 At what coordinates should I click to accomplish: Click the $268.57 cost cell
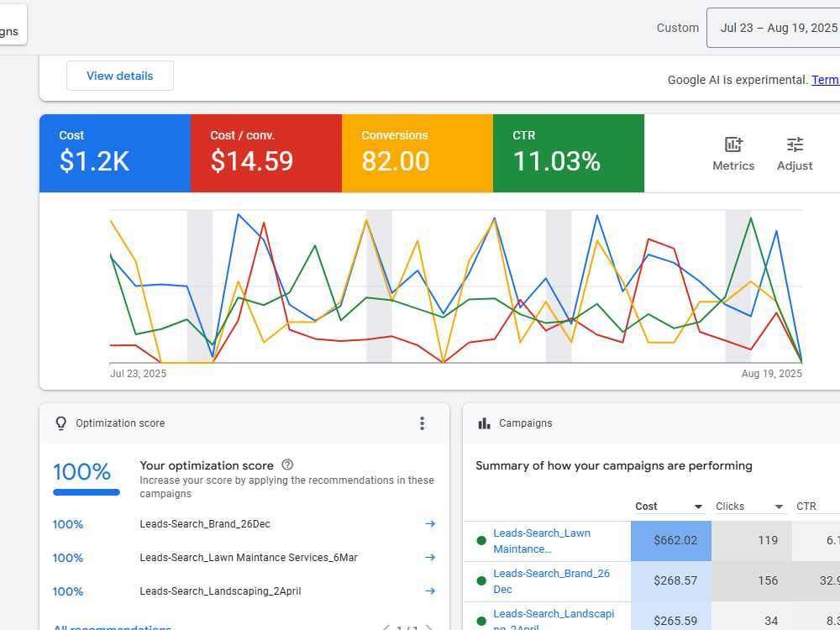671,581
